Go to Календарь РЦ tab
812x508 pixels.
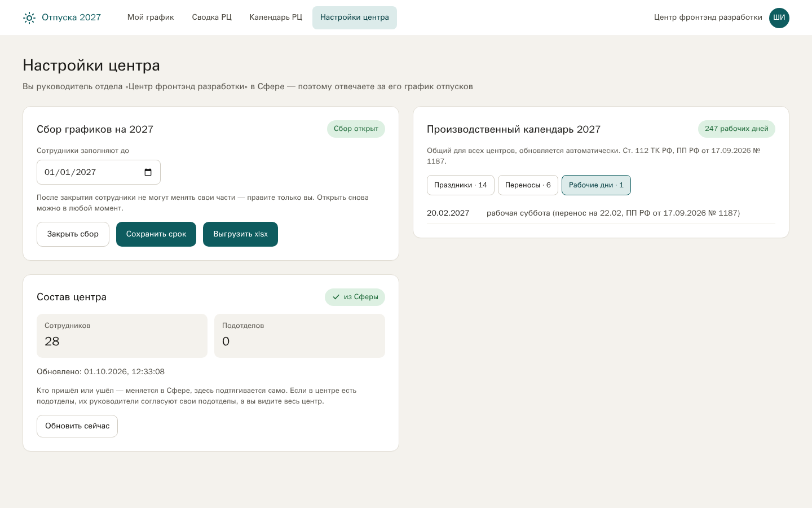(x=276, y=17)
